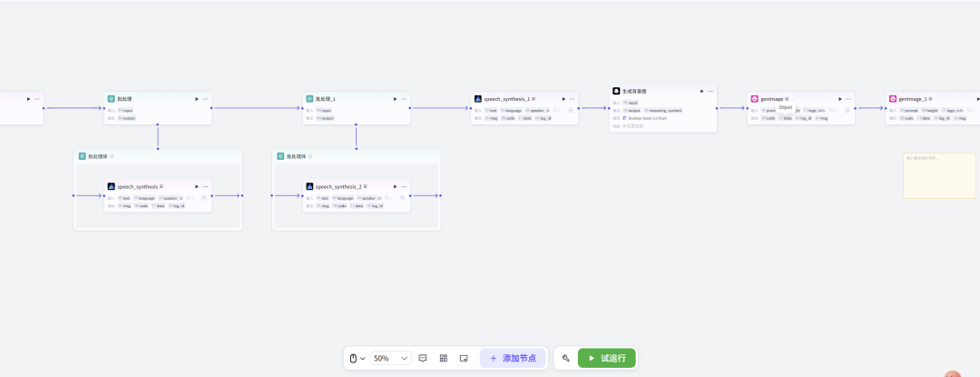Open more options on the 批处理_1 node
This screenshot has width=980, height=377.
pyautogui.click(x=404, y=99)
